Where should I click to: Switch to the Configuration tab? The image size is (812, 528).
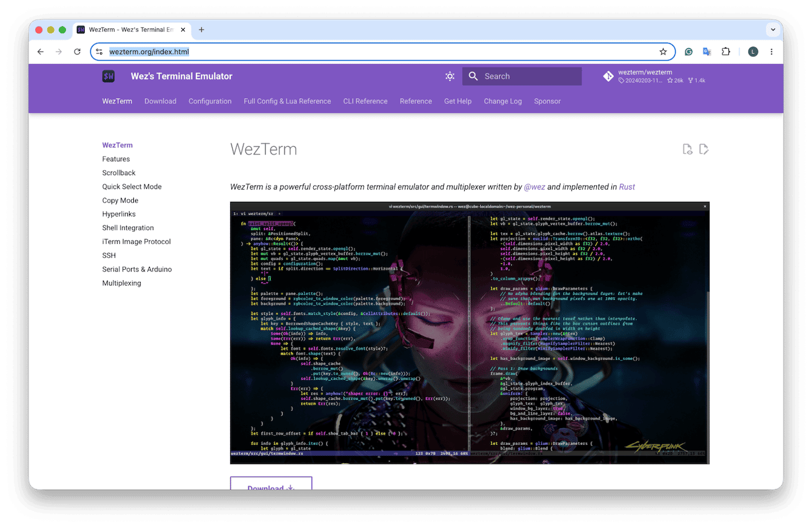click(x=210, y=101)
